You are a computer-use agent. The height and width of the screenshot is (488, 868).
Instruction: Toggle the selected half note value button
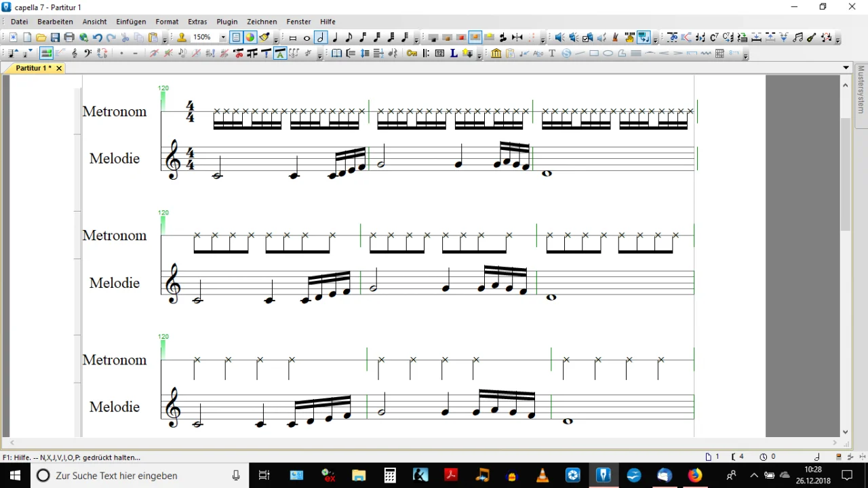(x=321, y=38)
